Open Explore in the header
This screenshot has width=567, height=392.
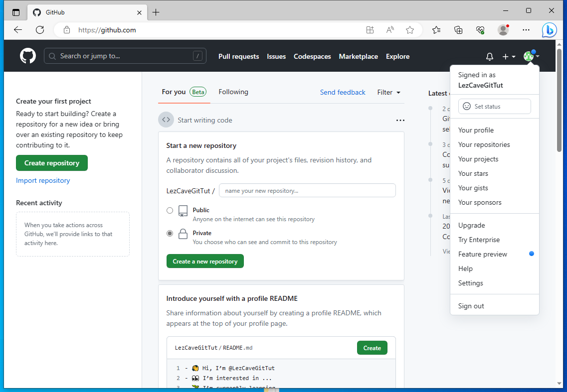[397, 56]
